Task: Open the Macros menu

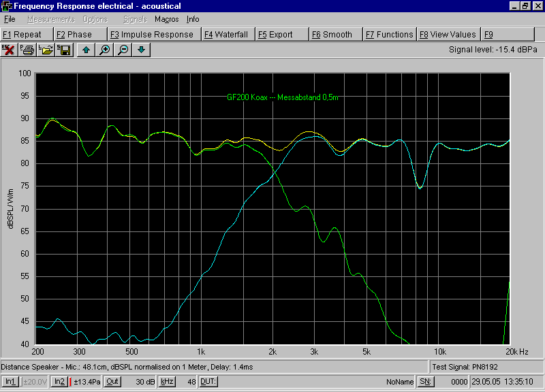Action: (167, 19)
